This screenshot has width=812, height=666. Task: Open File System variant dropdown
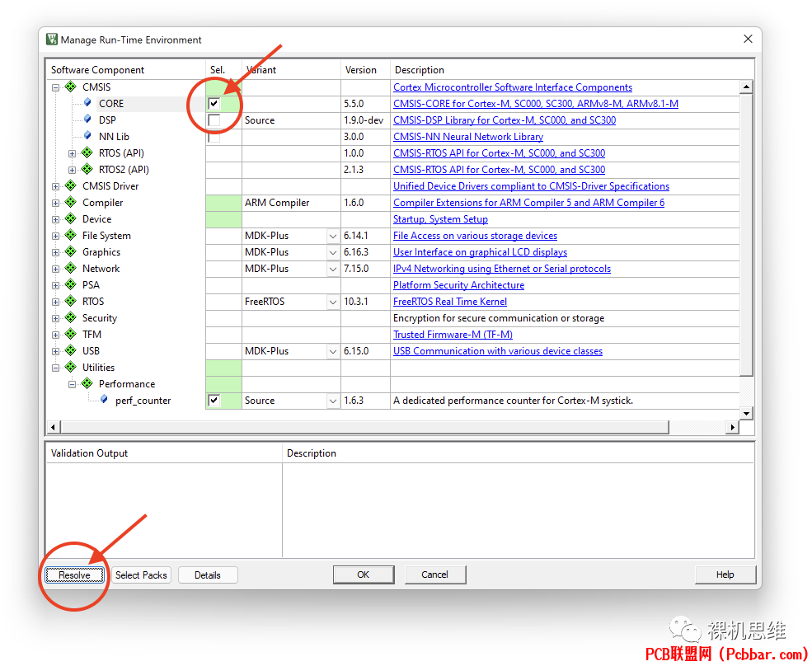pos(333,237)
